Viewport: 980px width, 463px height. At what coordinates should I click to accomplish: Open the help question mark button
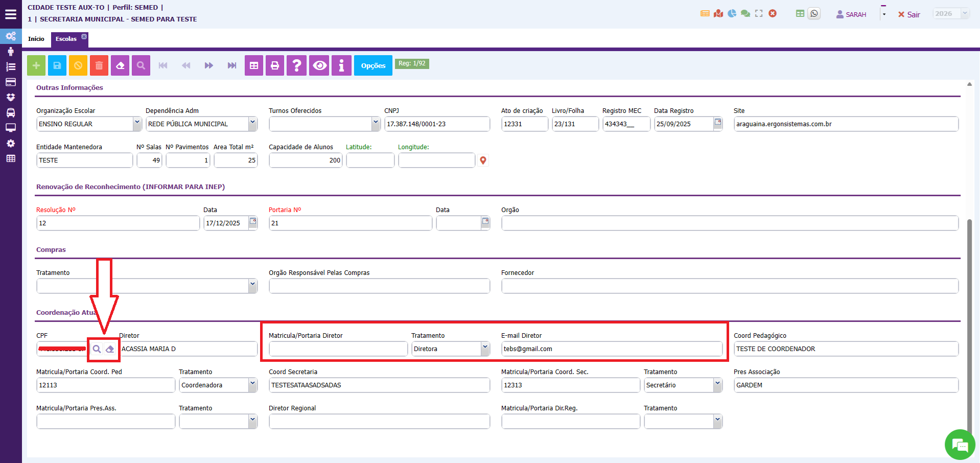tap(296, 65)
